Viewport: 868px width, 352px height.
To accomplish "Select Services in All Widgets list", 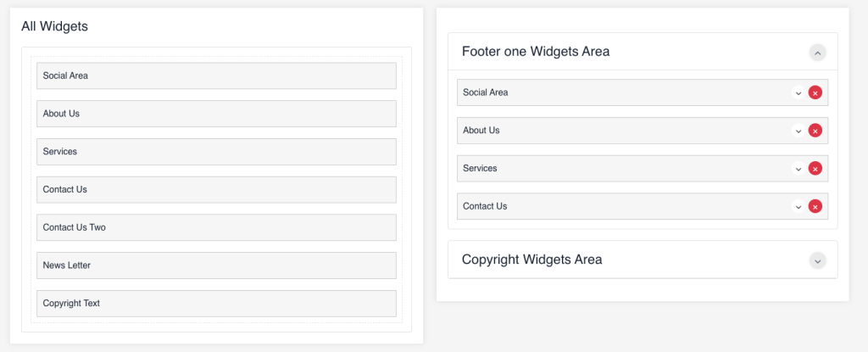I will 216,152.
